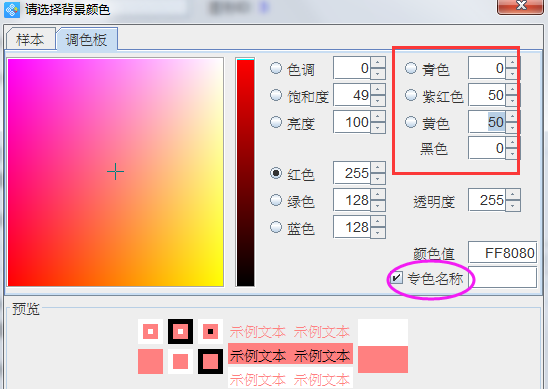Increase the 绿色 value with up arrow
This screenshot has width=548, height=389.
378,195
